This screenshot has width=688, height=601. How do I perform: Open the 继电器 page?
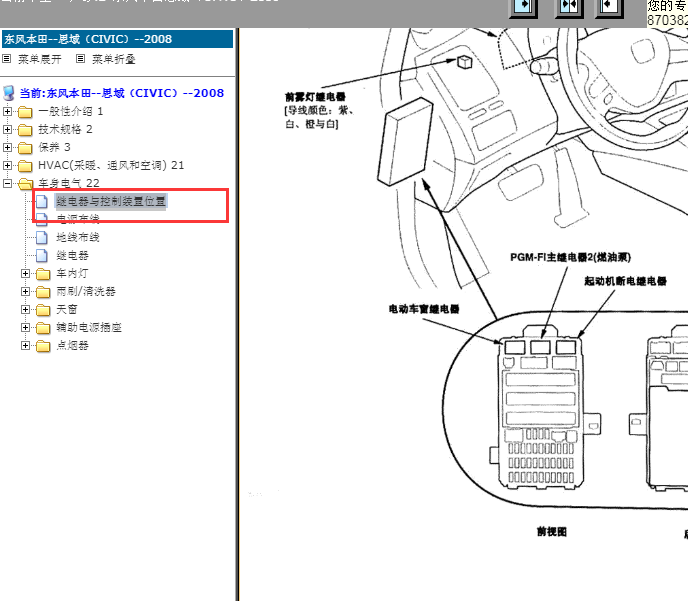pyautogui.click(x=72, y=255)
